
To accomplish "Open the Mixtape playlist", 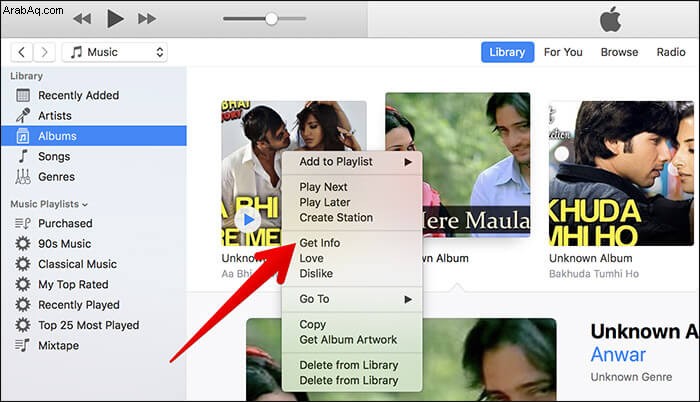I will click(94, 346).
